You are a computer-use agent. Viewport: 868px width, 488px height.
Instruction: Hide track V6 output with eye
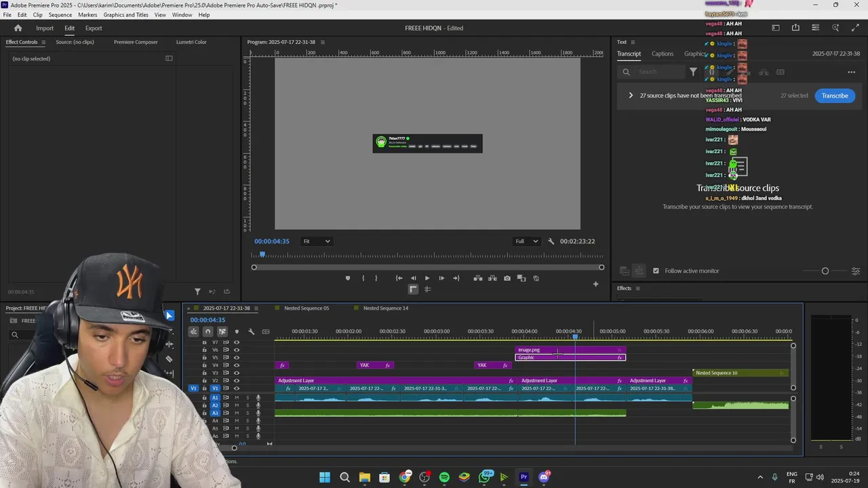pos(237,350)
